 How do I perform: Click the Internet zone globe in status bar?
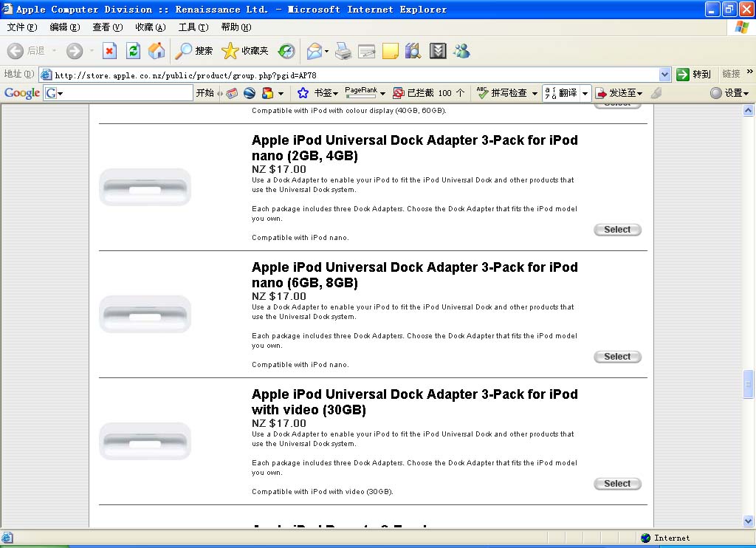(x=645, y=538)
